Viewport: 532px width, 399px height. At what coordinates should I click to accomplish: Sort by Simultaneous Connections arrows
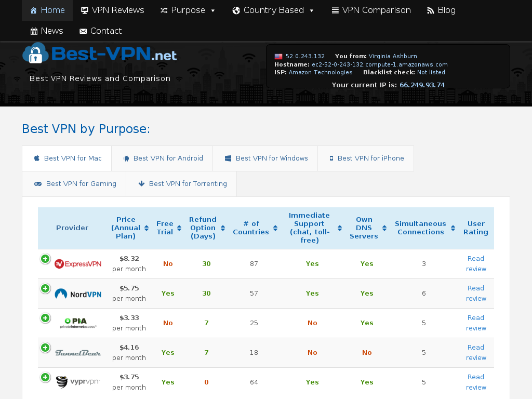click(x=453, y=228)
